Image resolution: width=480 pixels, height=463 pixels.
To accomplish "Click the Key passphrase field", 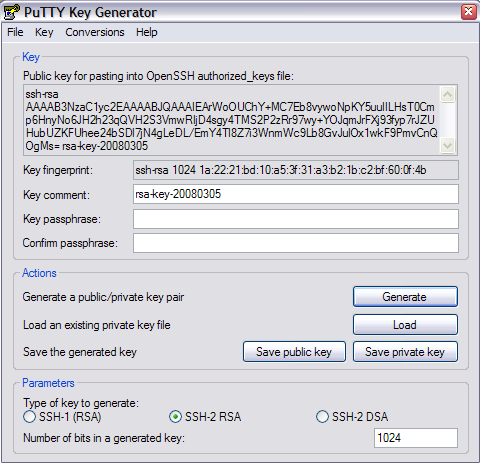I will click(x=296, y=219).
